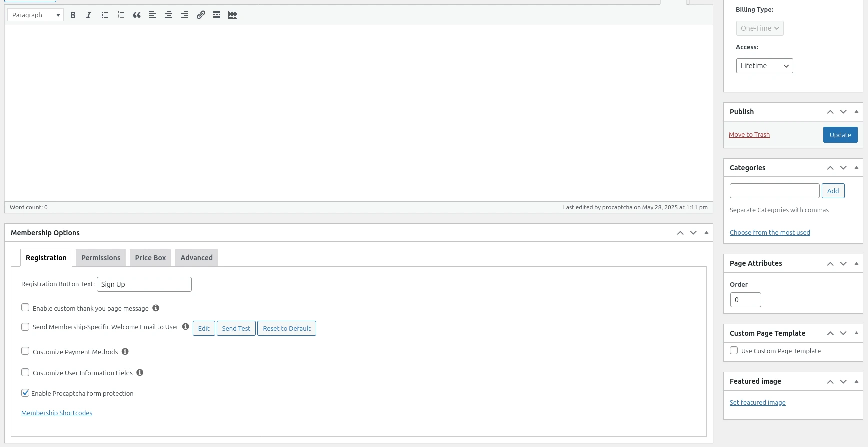Click Send Test button
Viewport: 868px width, 447px height.
point(236,328)
